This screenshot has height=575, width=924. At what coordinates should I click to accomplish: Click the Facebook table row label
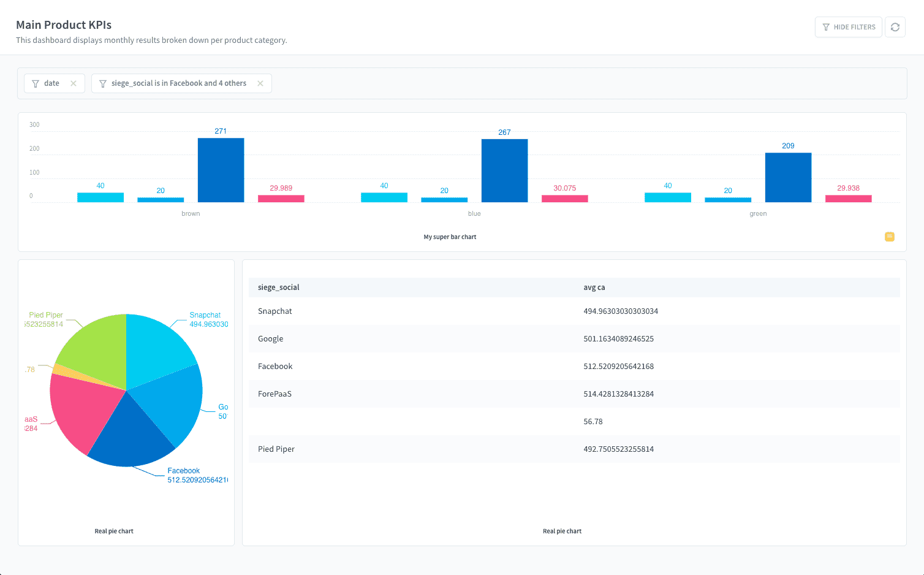click(x=275, y=366)
